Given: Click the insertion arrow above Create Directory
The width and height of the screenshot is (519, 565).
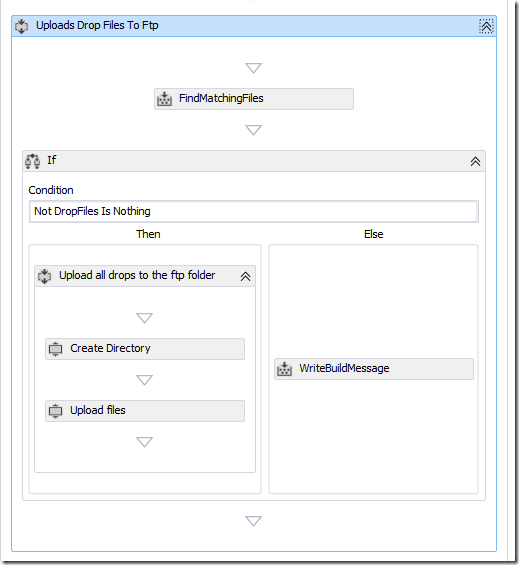Looking at the screenshot, I should point(145,318).
